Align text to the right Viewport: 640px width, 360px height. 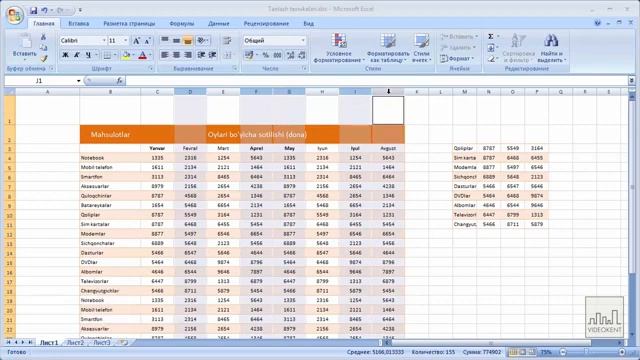[187, 55]
